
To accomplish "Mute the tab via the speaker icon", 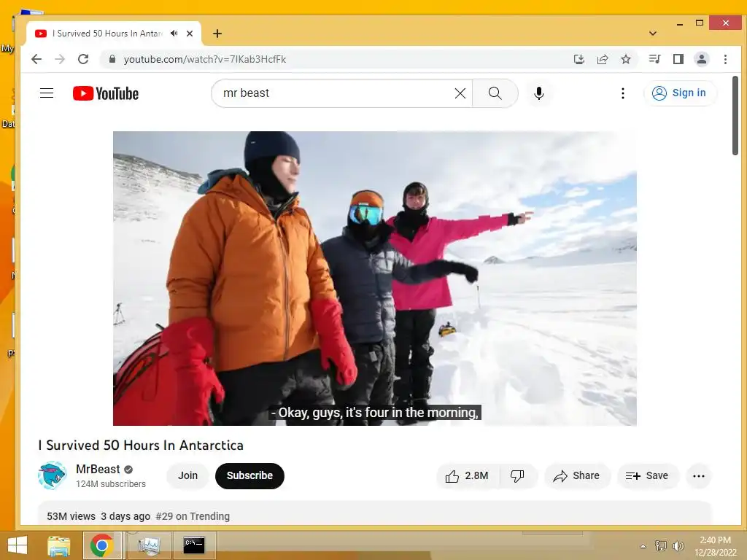I will 174,34.
